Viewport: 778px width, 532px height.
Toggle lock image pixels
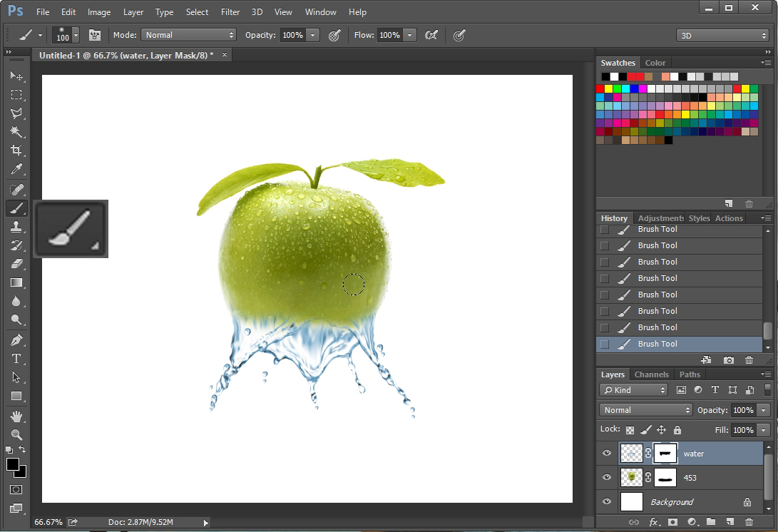[x=645, y=430]
